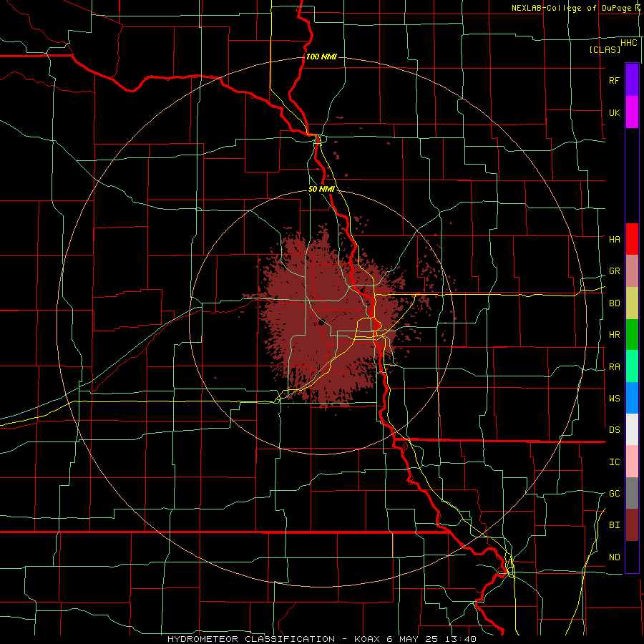Click the HA red legend swatch
Image resolution: width=644 pixels, height=644 pixels.
pos(632,239)
